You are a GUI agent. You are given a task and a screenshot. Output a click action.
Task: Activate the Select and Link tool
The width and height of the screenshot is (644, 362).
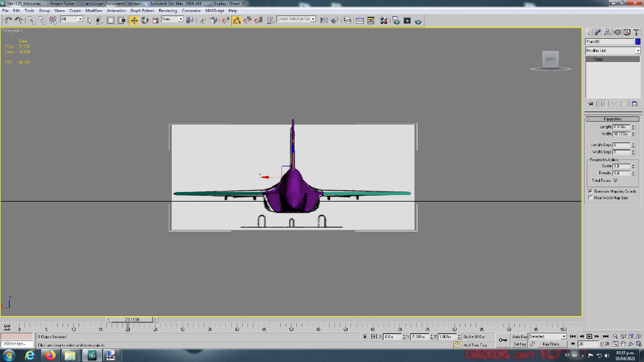[31, 20]
